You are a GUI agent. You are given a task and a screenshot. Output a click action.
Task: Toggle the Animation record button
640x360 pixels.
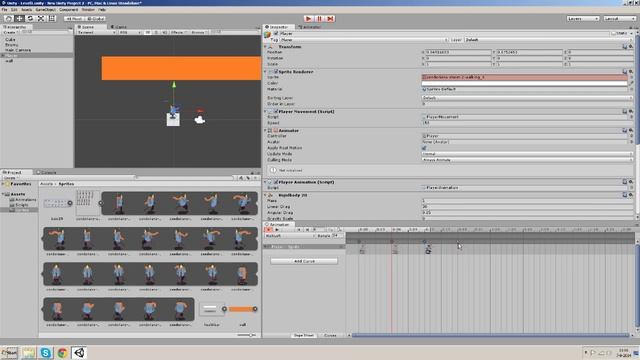[x=269, y=230]
